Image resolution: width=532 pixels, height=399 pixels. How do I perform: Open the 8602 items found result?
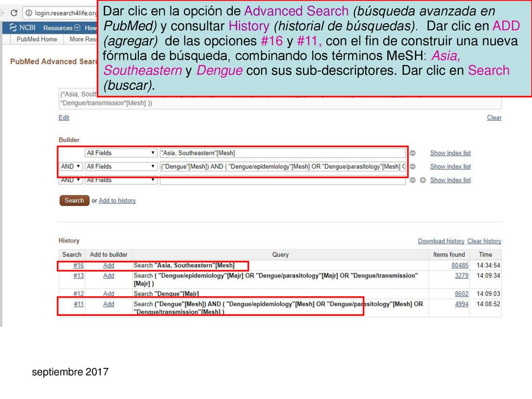coord(461,294)
